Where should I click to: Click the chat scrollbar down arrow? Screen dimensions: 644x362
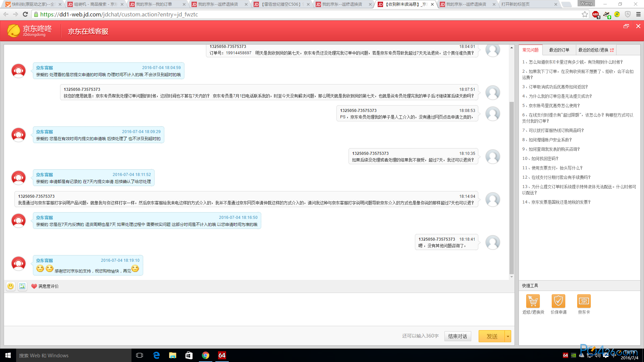tap(512, 277)
